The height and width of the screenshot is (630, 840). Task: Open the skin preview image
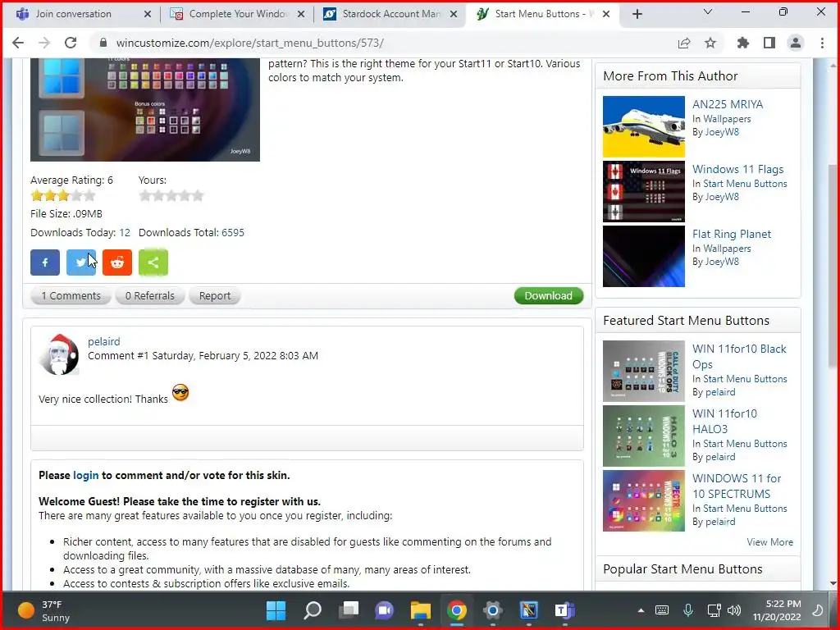point(145,109)
